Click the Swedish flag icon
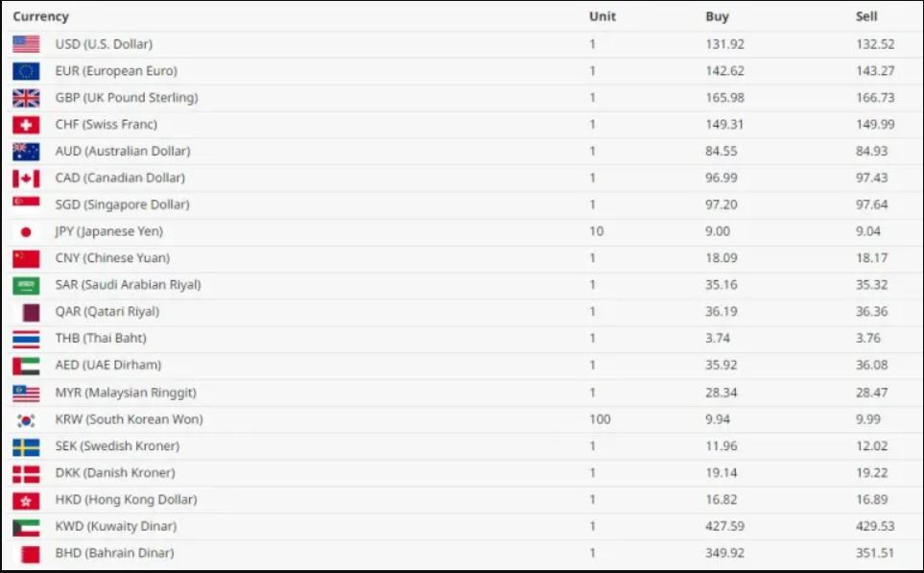This screenshot has width=924, height=573. click(x=26, y=446)
